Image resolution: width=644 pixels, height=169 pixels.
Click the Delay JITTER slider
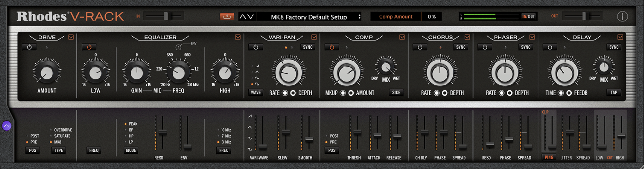click(x=569, y=132)
